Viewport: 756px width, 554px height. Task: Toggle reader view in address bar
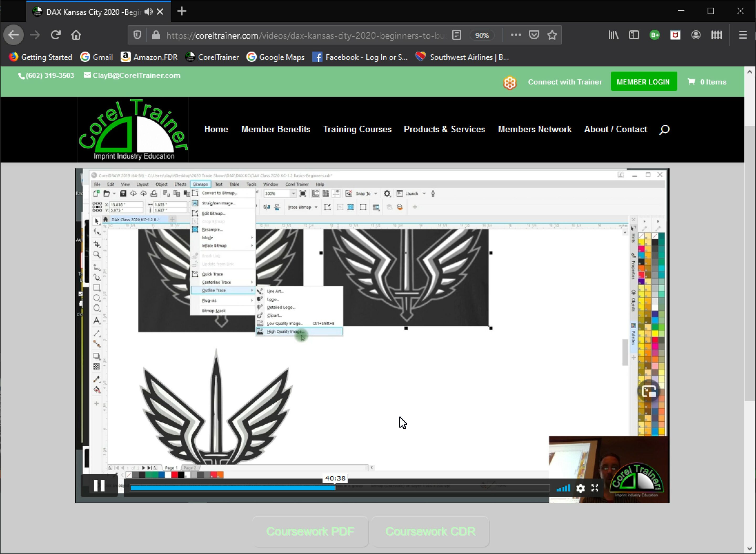[456, 35]
